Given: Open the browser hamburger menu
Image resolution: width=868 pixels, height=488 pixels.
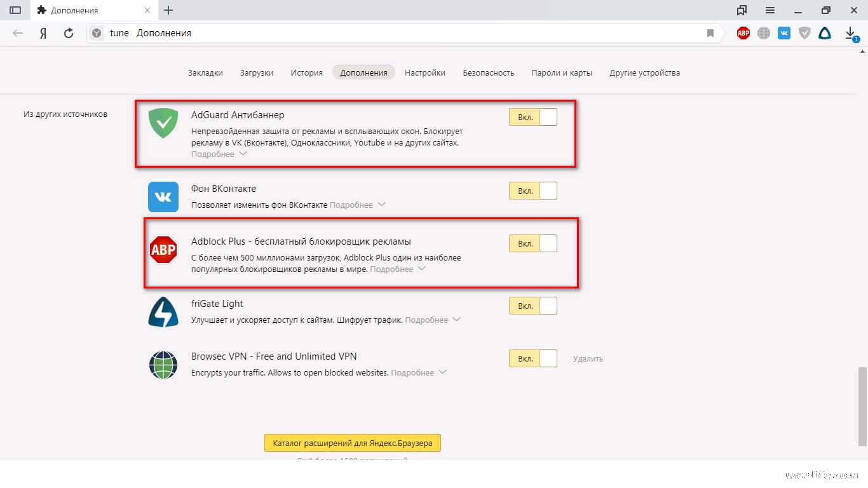Looking at the screenshot, I should pos(770,10).
